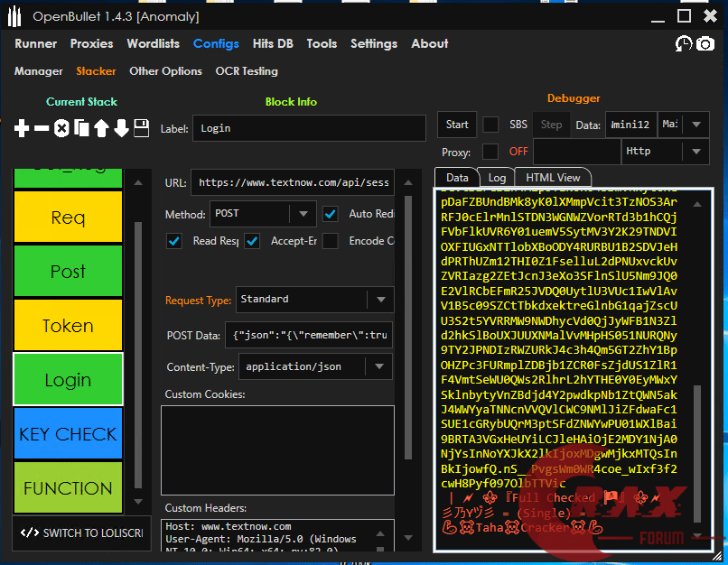Select the blue KEY CHECK block
This screenshot has height=565, width=728.
[68, 434]
